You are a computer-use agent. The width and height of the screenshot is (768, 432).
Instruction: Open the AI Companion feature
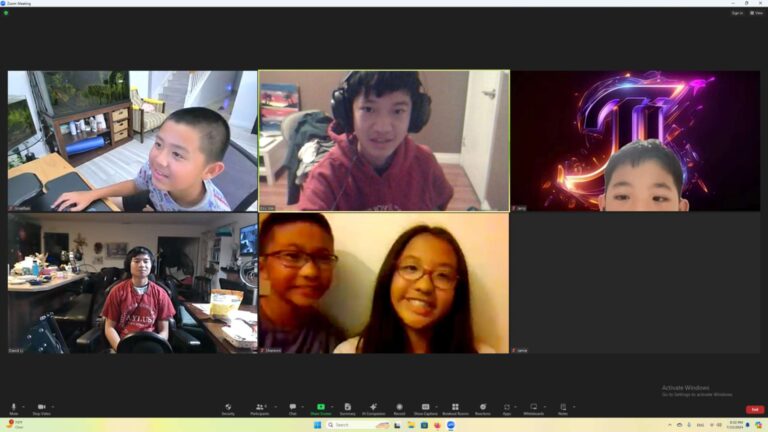373,409
